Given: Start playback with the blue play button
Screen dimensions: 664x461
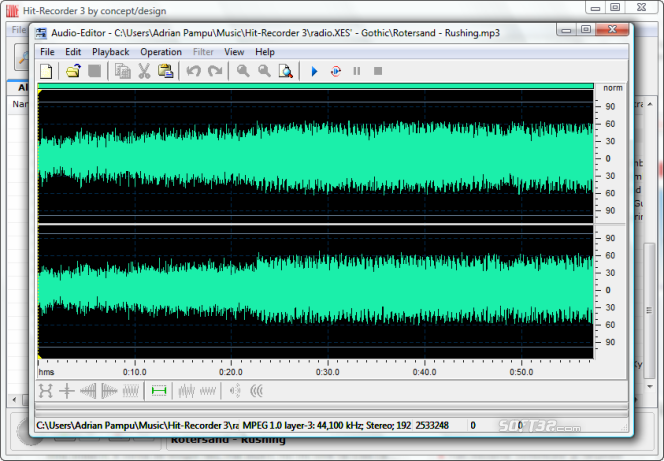Looking at the screenshot, I should (x=314, y=71).
